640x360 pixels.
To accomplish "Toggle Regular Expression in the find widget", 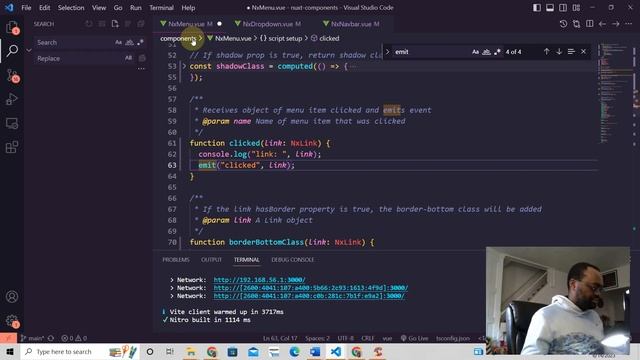I will point(497,52).
